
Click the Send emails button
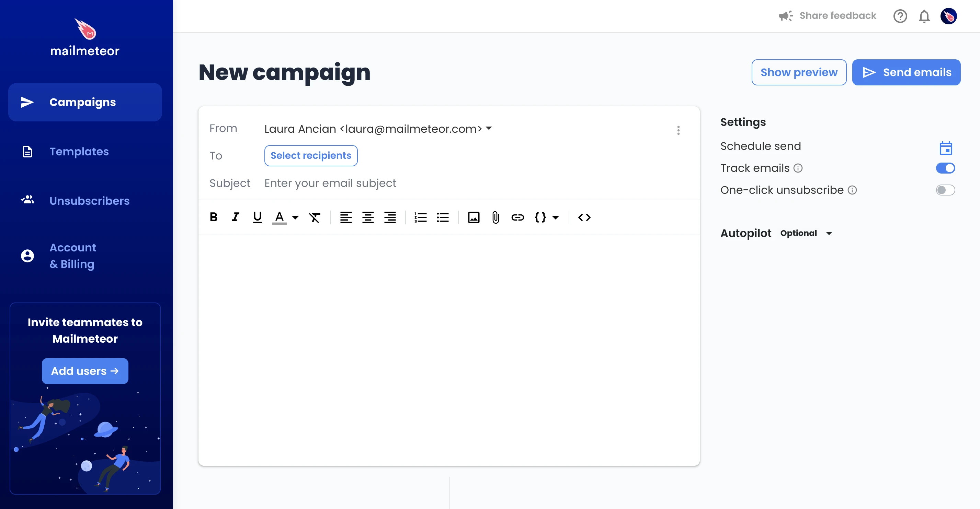906,72
